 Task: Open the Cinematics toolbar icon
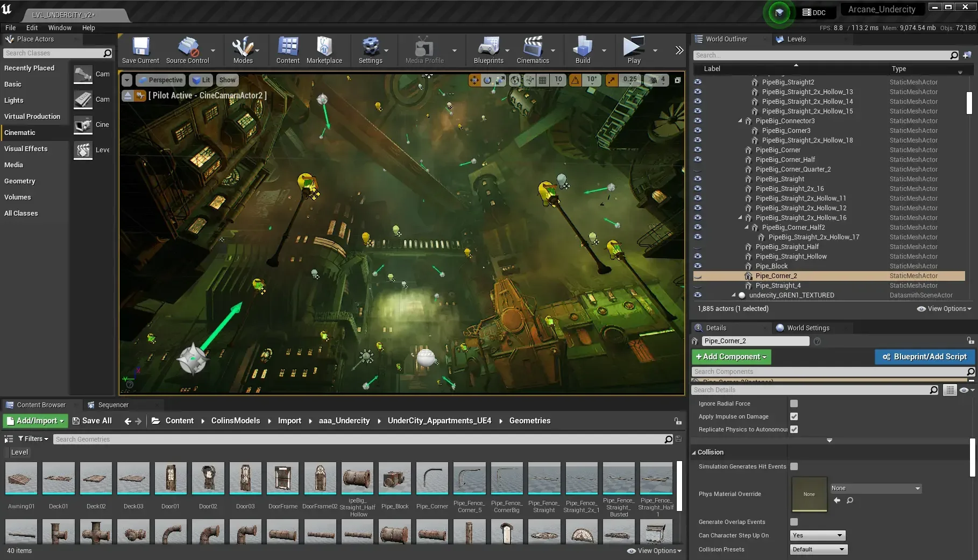(533, 51)
